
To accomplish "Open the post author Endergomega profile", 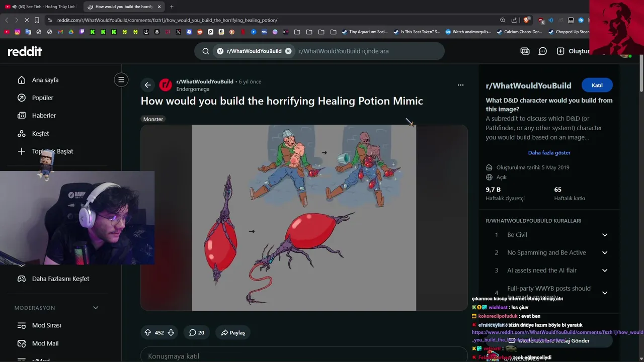I will point(193,89).
